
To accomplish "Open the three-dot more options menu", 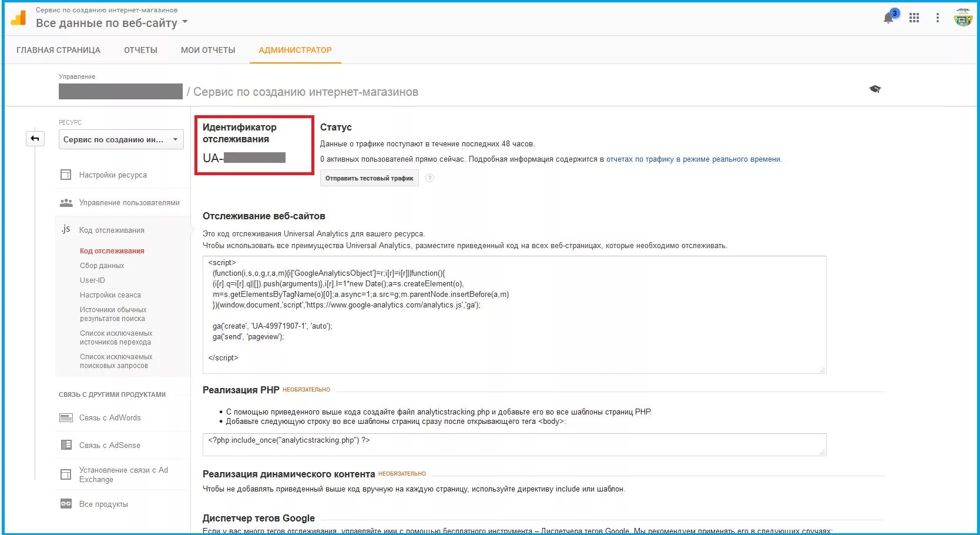I will pyautogui.click(x=938, y=18).
